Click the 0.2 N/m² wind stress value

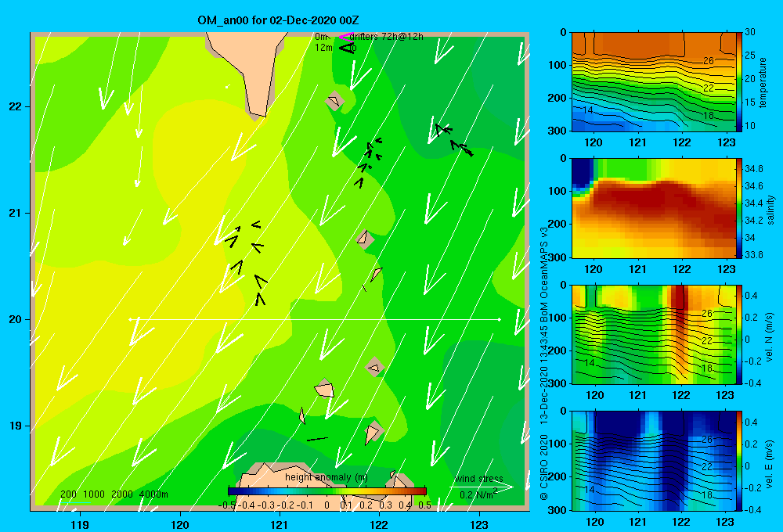pos(478,494)
